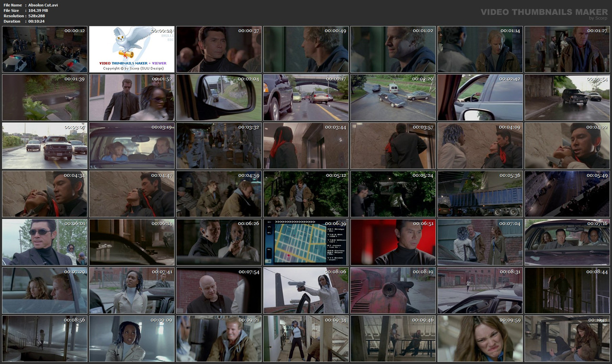The image size is (612, 364).
Task: Select the car interior frame at 00:03:19
Action: coord(132,146)
